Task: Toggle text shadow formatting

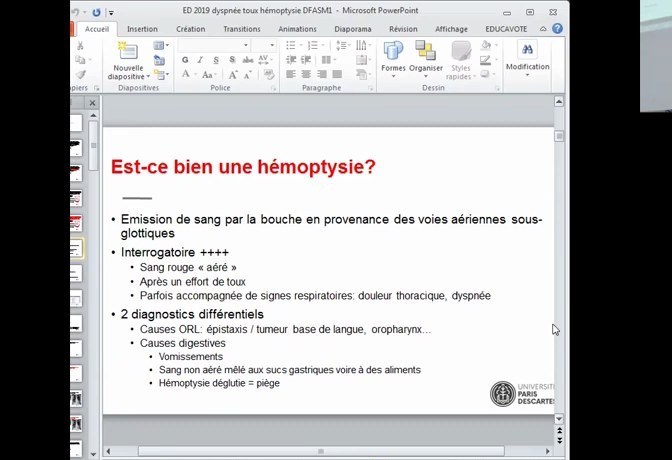Action: (x=232, y=60)
